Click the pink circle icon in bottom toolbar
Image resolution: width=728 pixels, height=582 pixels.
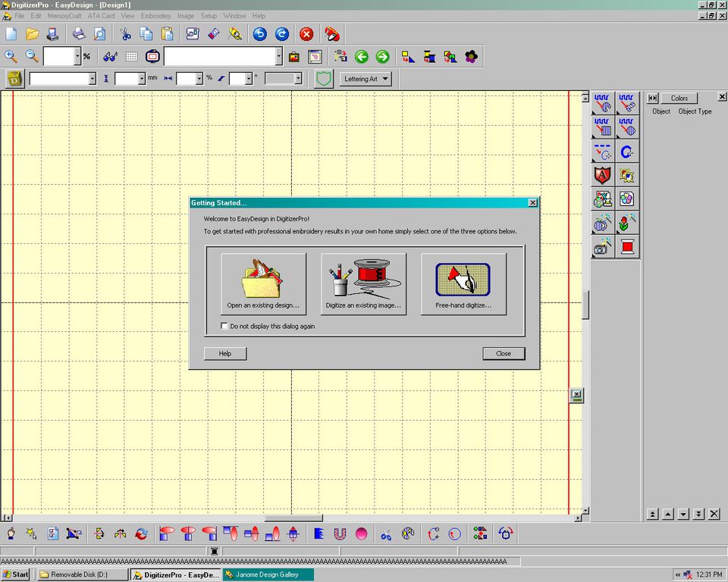click(x=361, y=534)
